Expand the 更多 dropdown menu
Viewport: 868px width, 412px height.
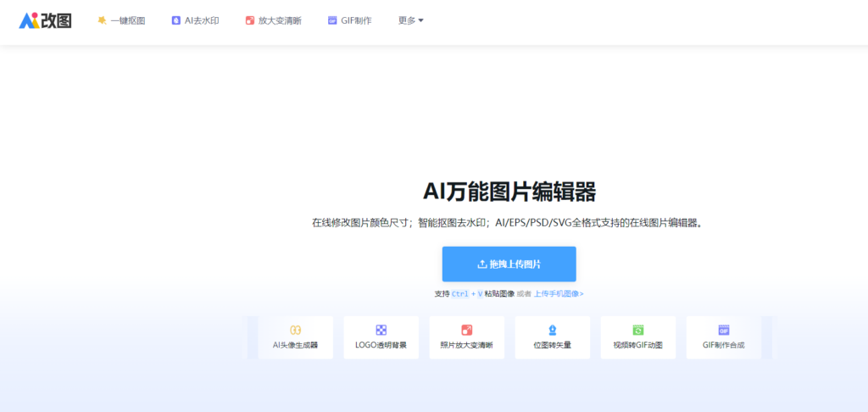point(411,20)
